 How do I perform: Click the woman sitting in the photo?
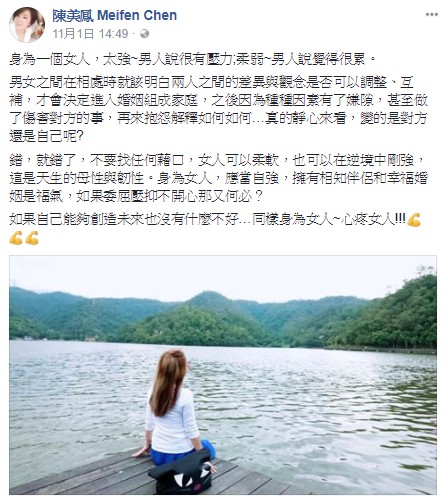click(172, 408)
